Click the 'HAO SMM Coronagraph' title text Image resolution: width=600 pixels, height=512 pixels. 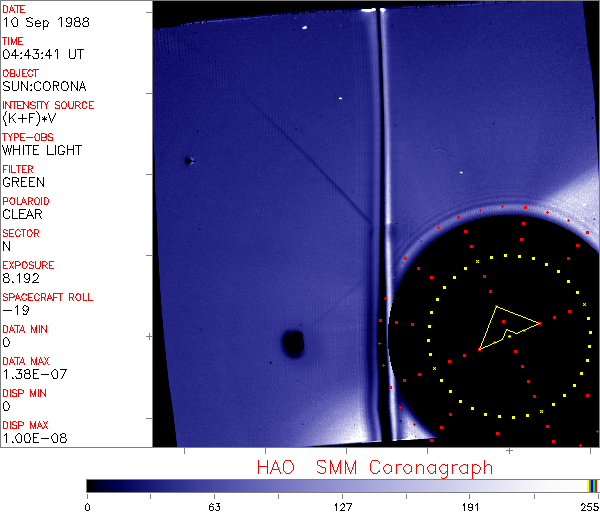[x=374, y=467]
